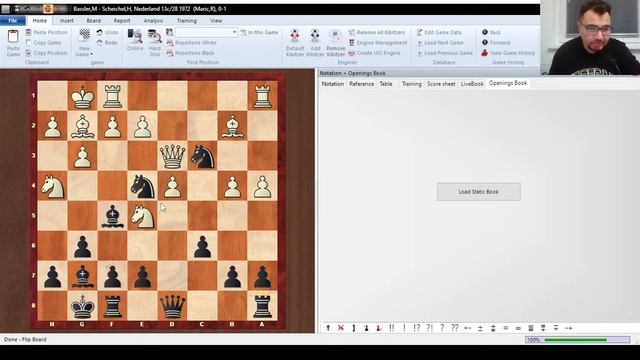Select the Openings Book tab

[508, 83]
